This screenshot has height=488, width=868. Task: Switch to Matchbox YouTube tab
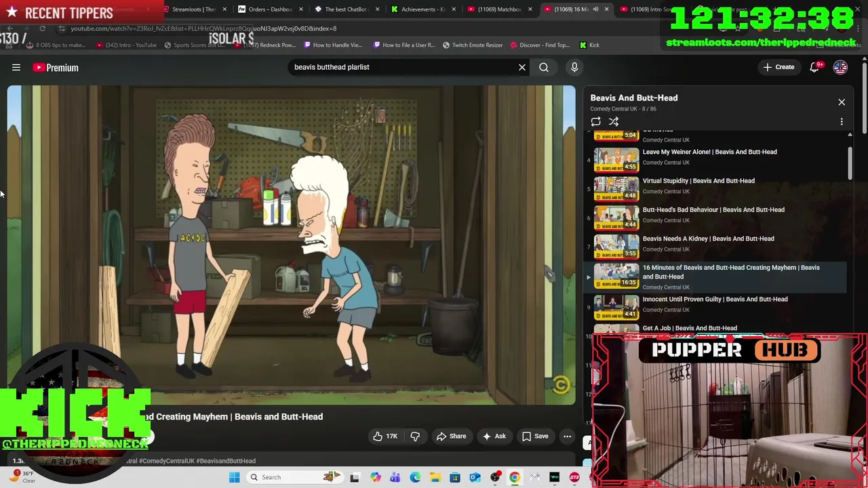point(499,9)
